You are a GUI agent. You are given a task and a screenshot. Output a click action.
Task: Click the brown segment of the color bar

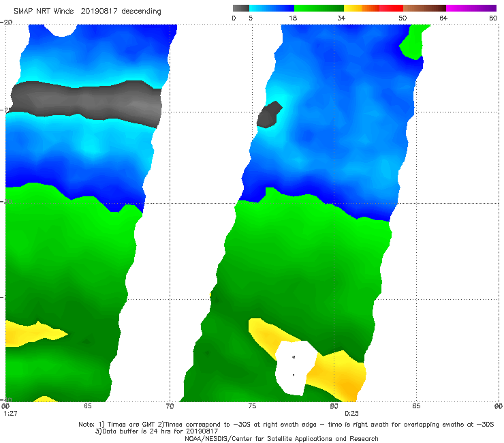click(x=424, y=8)
